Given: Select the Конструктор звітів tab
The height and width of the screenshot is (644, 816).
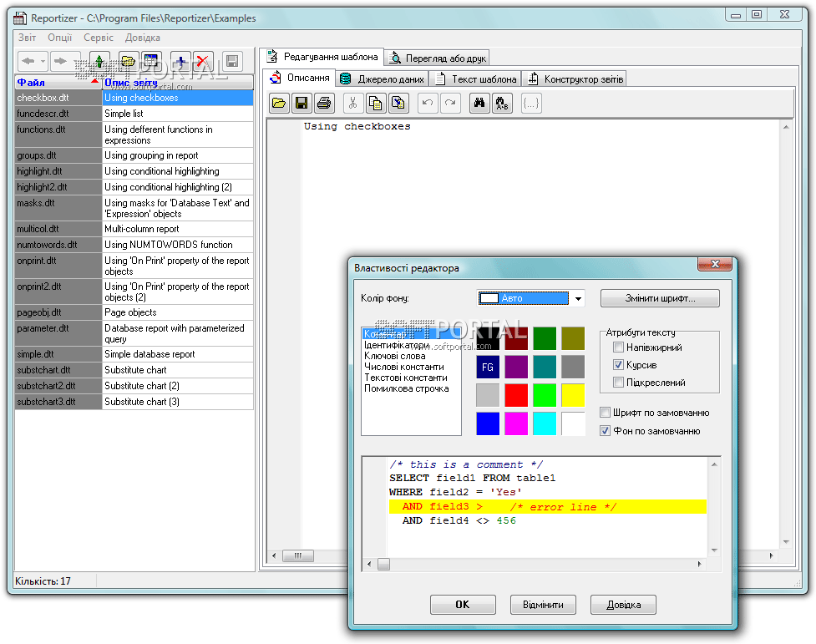Looking at the screenshot, I should coord(575,79).
